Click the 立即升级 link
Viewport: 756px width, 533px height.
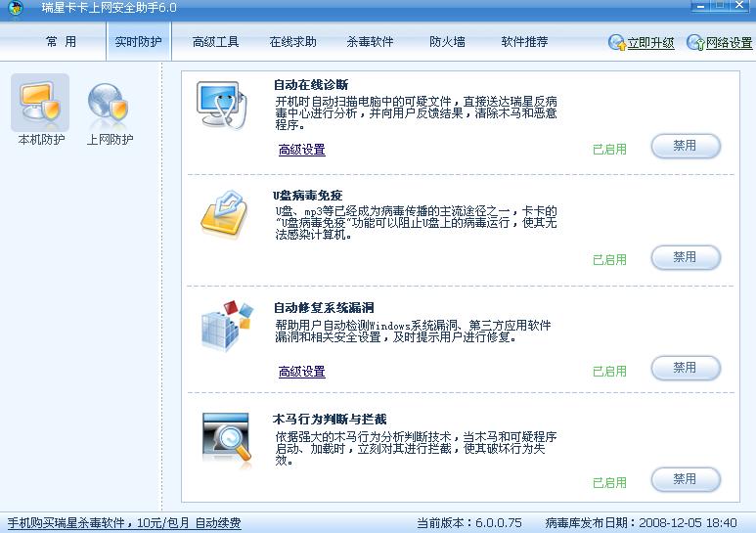pyautogui.click(x=650, y=43)
